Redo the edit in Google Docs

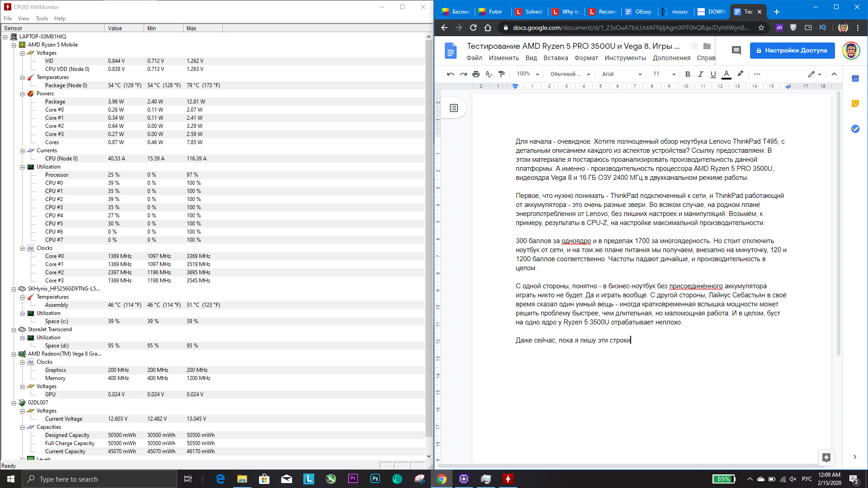coord(463,74)
